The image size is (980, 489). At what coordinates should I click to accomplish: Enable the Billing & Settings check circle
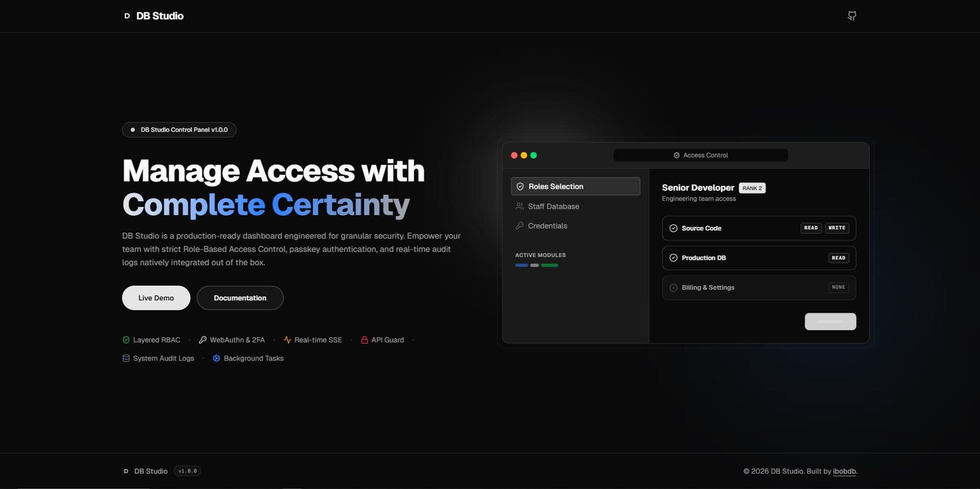click(x=673, y=288)
